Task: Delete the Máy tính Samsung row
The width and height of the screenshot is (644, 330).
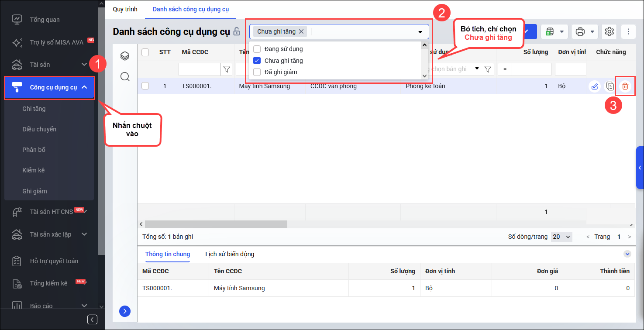Action: pos(625,86)
